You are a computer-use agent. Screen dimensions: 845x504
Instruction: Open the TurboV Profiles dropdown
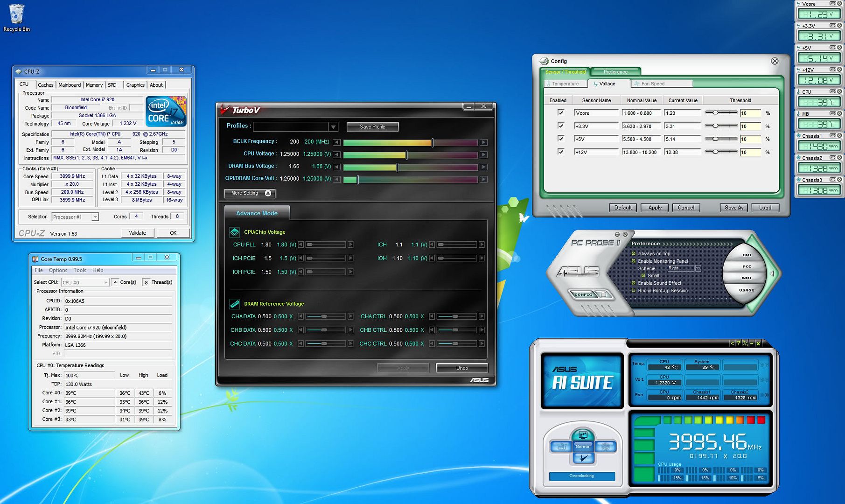pos(333,127)
